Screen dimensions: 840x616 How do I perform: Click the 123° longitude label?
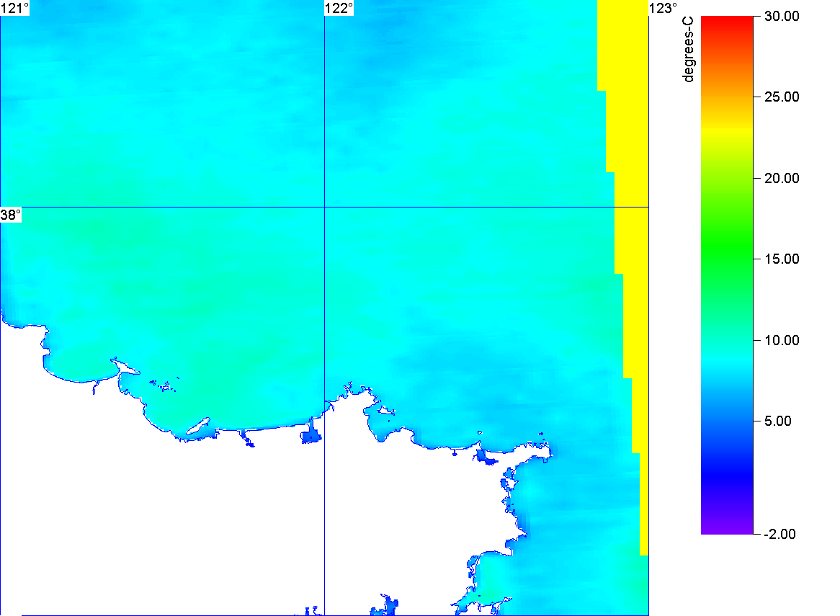pos(663,8)
